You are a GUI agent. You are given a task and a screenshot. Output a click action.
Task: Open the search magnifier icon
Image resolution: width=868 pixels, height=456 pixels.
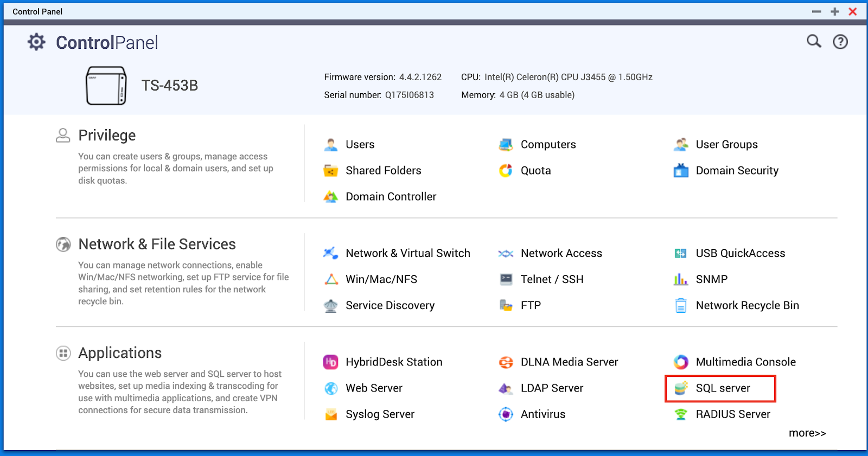point(813,41)
